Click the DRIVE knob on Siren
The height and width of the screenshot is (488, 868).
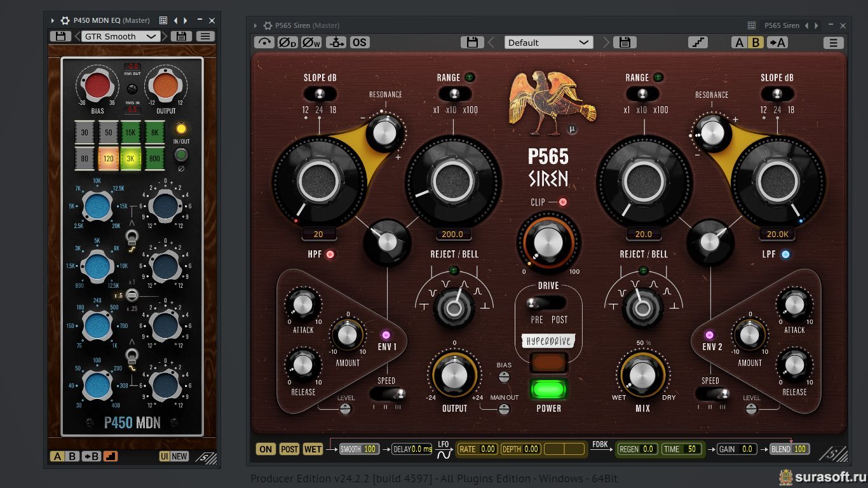pyautogui.click(x=548, y=242)
